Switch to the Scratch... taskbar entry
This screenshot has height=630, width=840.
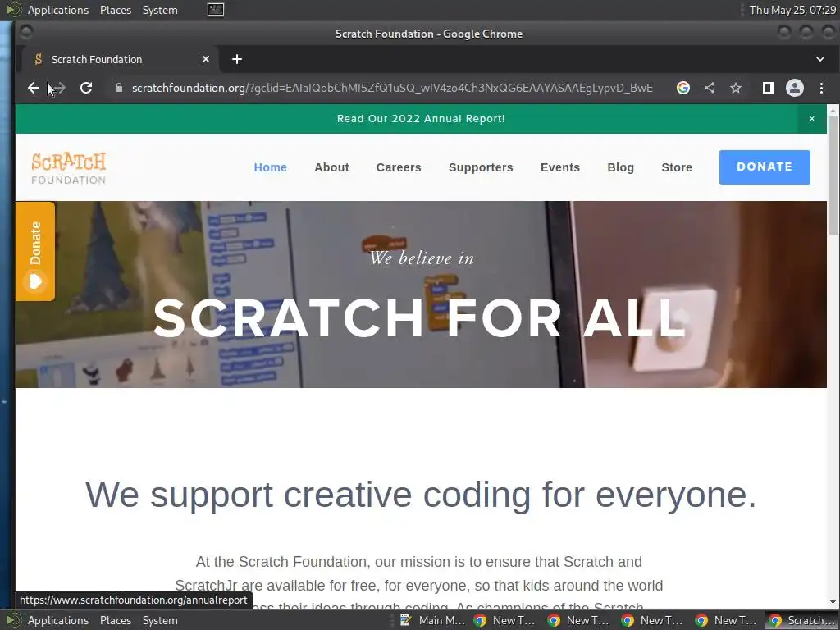click(x=802, y=620)
